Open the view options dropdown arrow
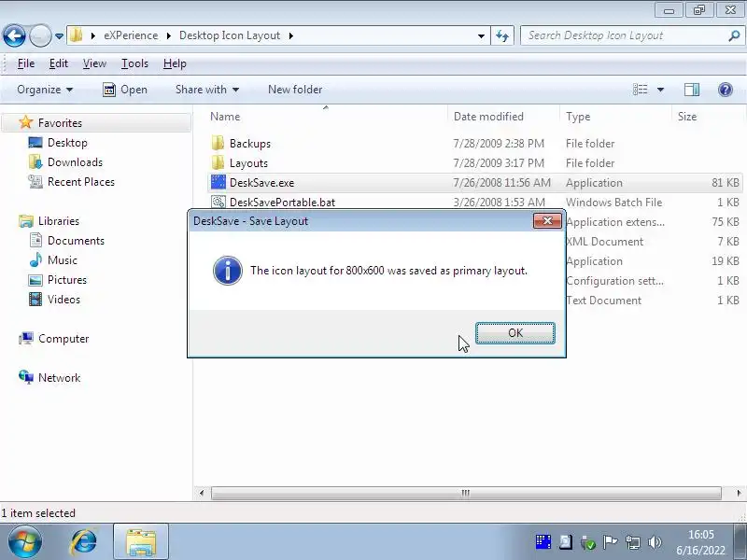 pos(660,90)
